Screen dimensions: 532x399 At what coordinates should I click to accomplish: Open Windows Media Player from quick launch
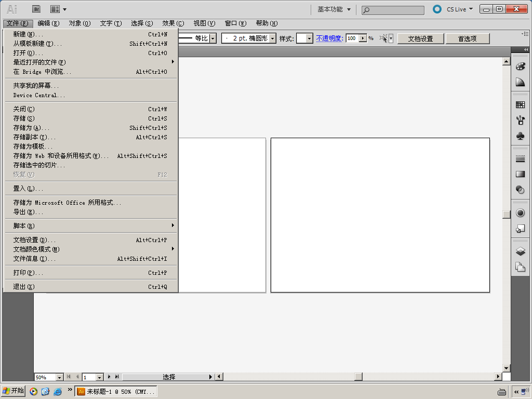point(33,391)
